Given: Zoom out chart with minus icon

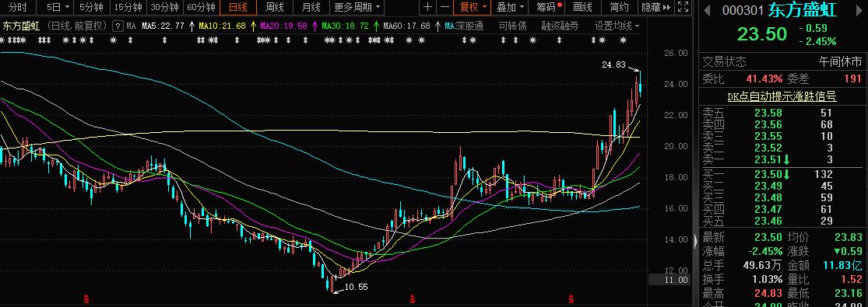Looking at the screenshot, I should 444,7.
